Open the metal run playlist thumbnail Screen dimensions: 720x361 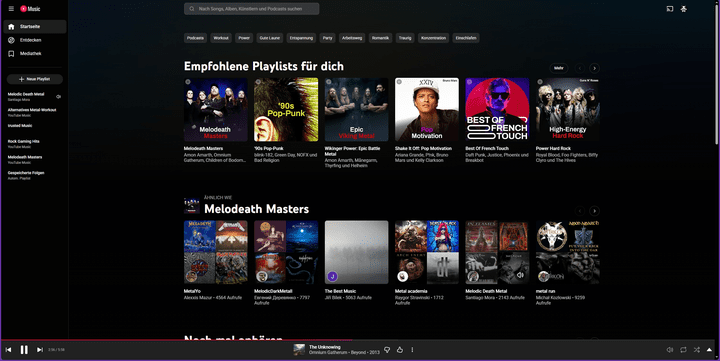click(x=568, y=252)
